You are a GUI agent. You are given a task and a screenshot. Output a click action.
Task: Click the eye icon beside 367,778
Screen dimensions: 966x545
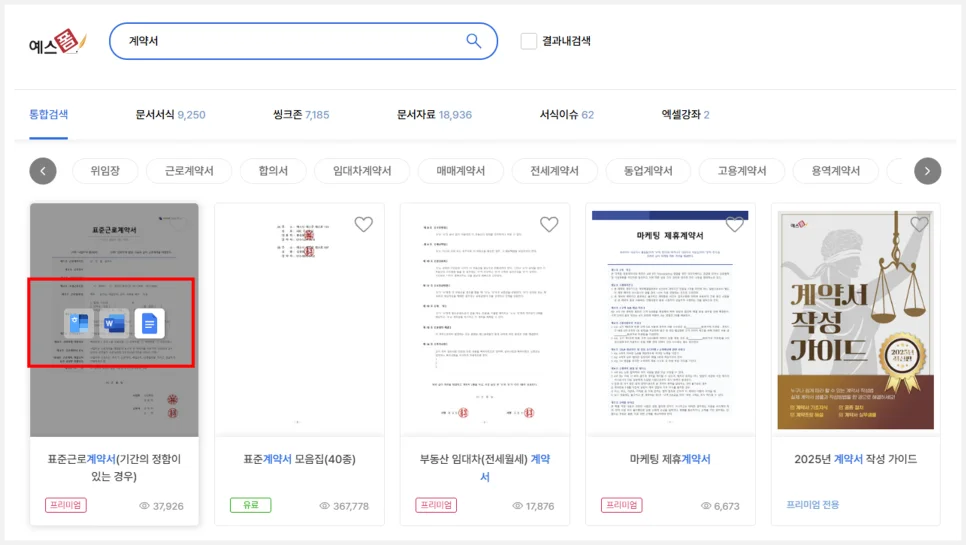click(x=325, y=506)
